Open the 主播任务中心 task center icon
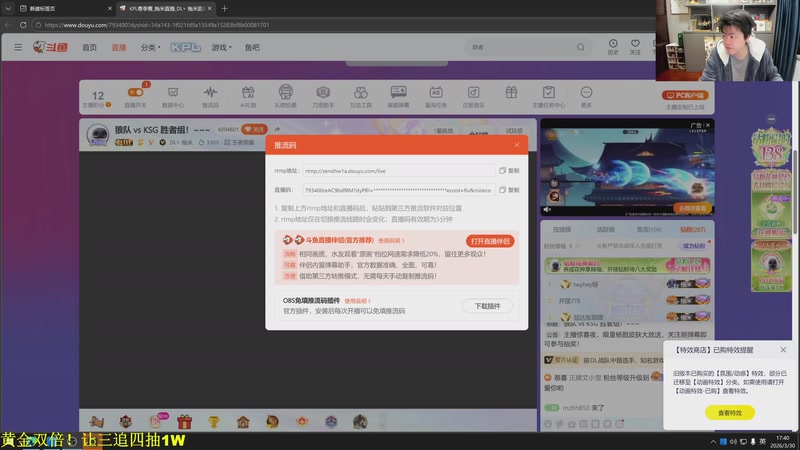 [548, 96]
